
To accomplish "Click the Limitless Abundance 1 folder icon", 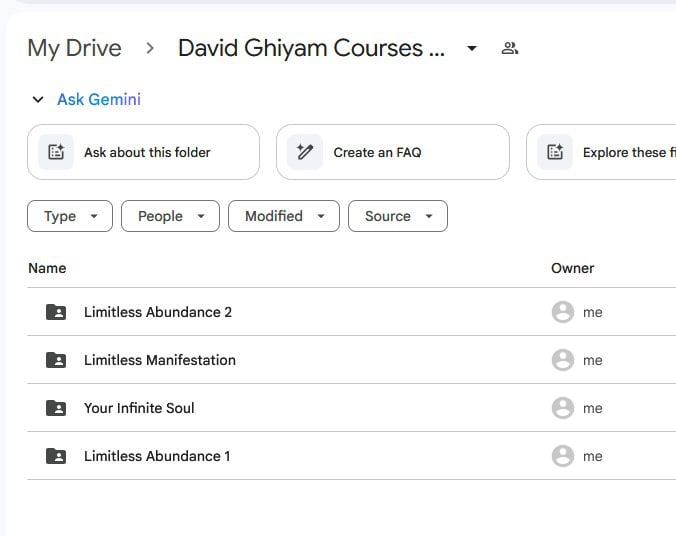I will pos(57,456).
